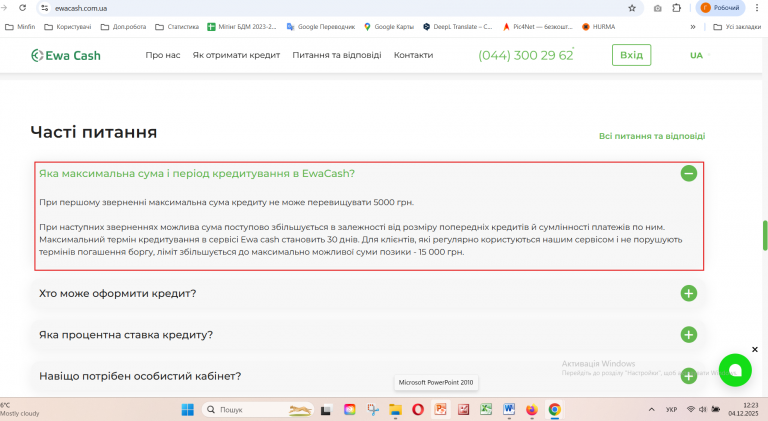
Task: Open the browser extensions puzzle icon
Action: pos(676,8)
